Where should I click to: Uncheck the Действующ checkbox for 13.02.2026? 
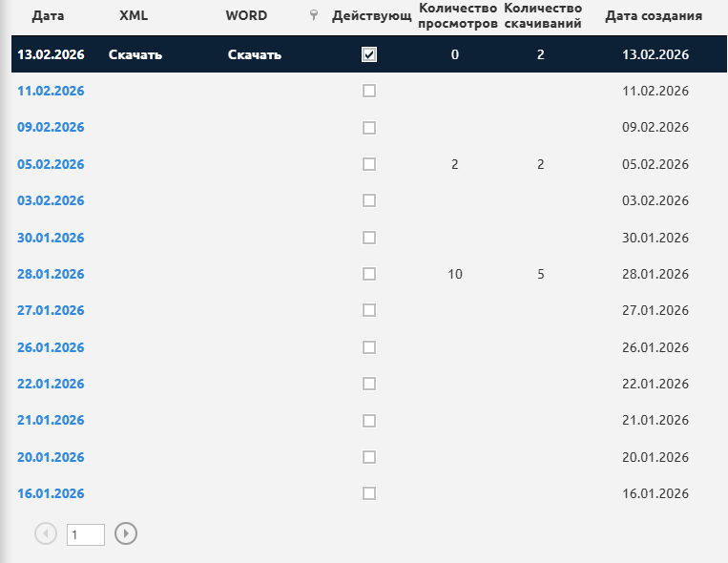pyautogui.click(x=369, y=54)
